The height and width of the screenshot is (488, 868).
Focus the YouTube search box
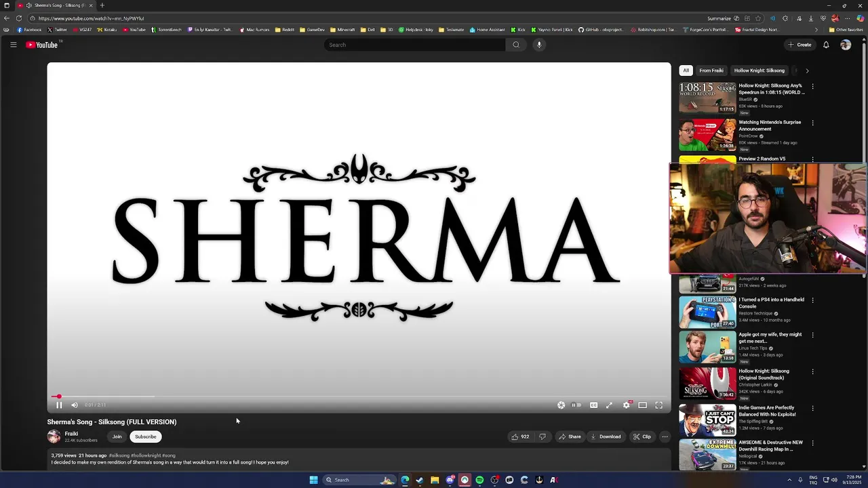(415, 45)
